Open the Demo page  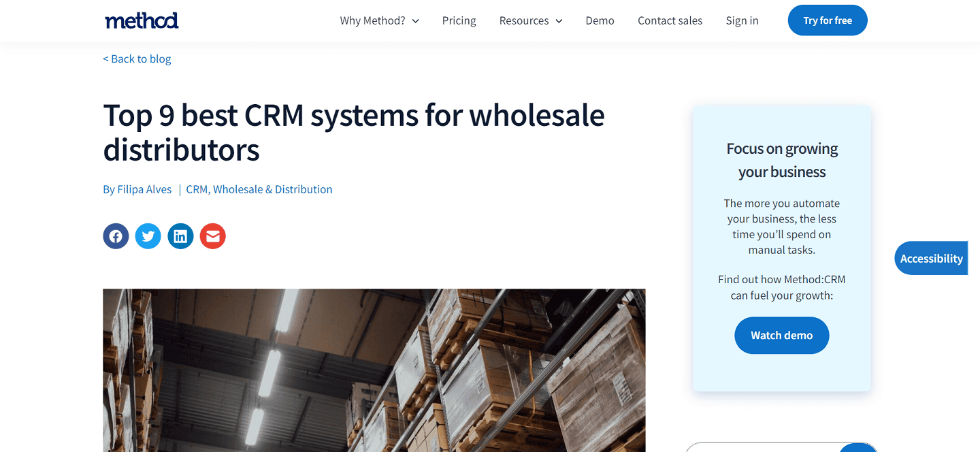(x=600, y=20)
